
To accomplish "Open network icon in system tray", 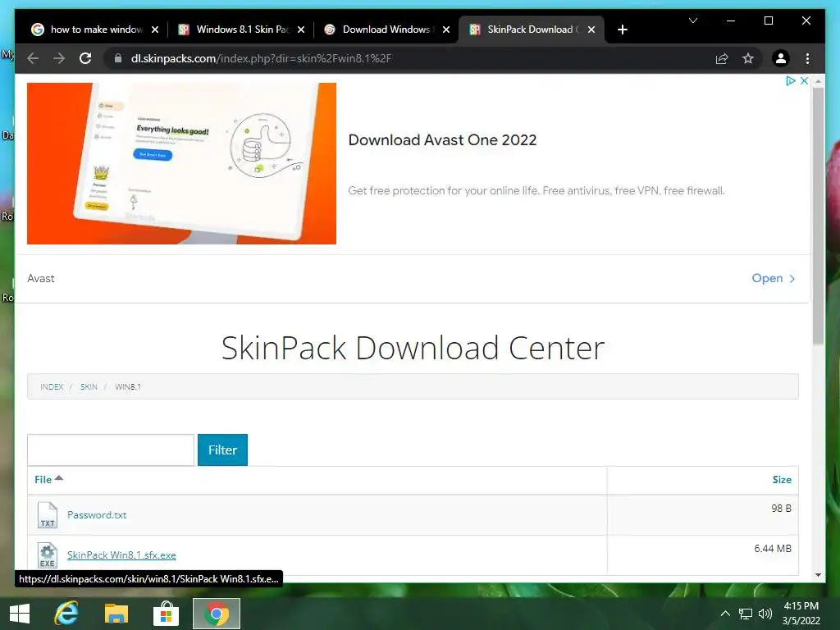I will pos(745,614).
